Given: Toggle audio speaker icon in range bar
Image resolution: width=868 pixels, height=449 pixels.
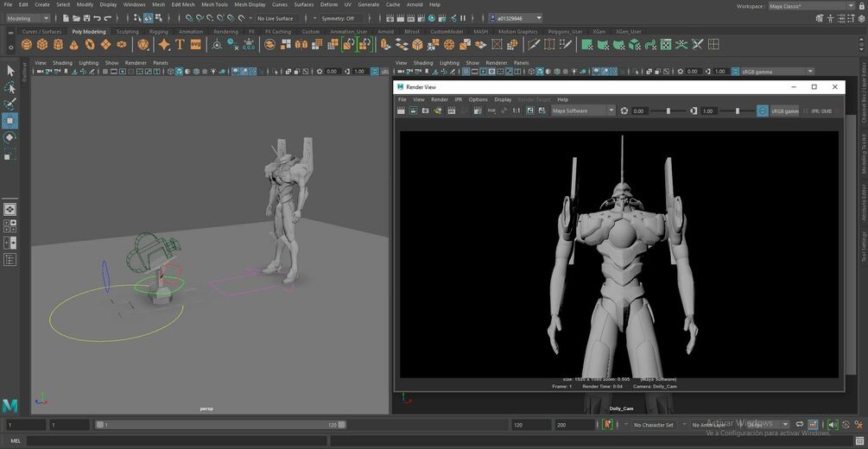Looking at the screenshot, I should point(833,425).
